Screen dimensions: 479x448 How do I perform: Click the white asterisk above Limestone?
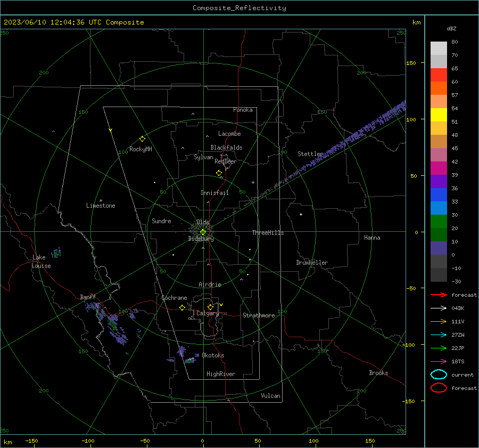point(101,201)
